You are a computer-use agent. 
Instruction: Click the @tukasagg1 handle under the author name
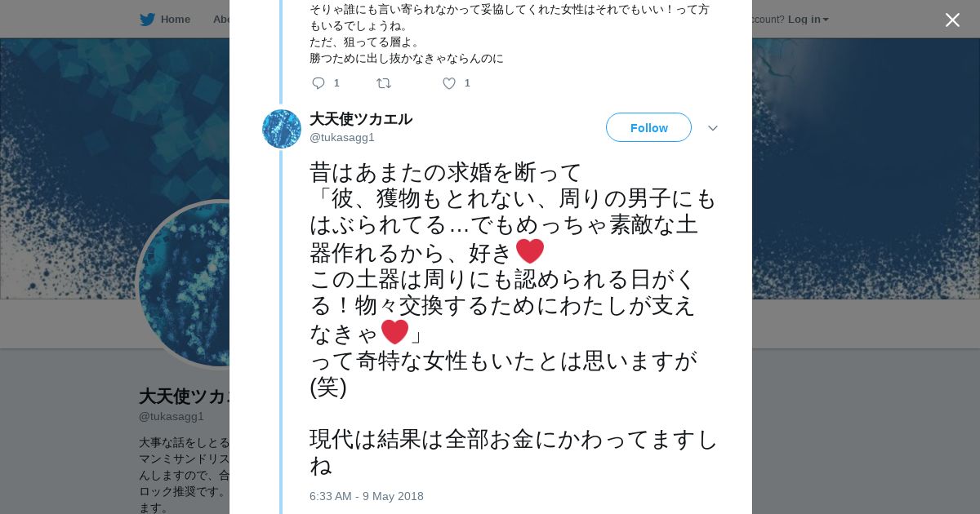342,137
